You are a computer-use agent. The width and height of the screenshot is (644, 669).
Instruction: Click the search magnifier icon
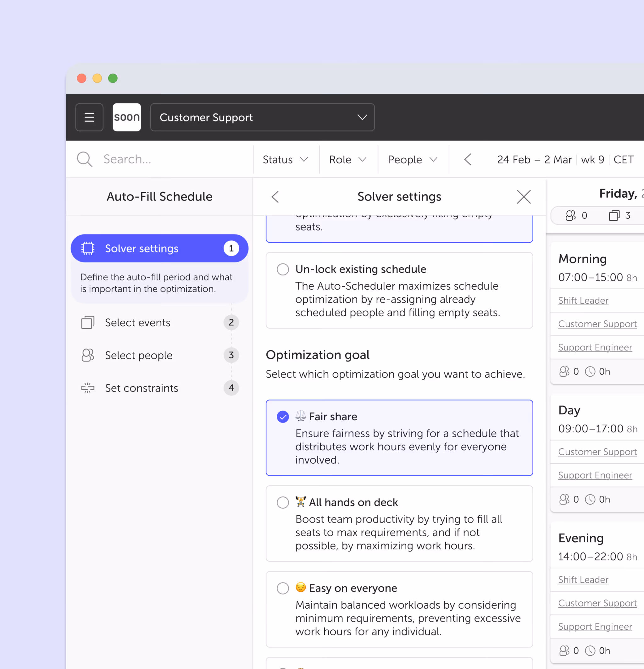[84, 159]
